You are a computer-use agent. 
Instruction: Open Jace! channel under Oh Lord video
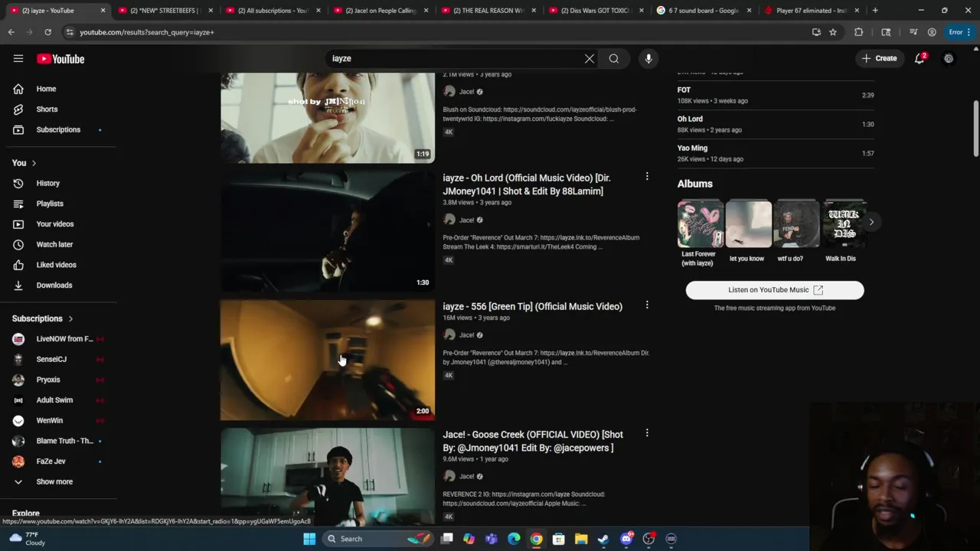[466, 220]
